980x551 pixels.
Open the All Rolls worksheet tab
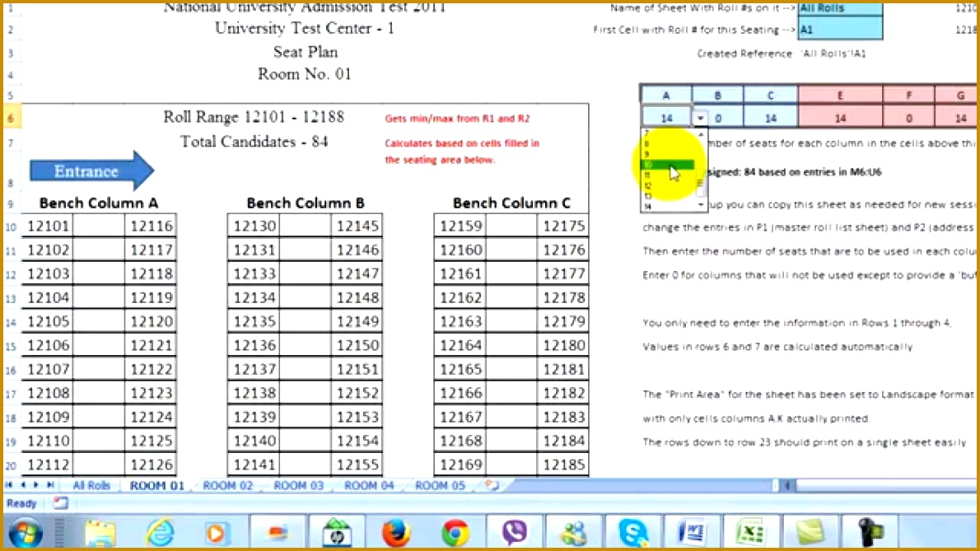click(x=91, y=485)
